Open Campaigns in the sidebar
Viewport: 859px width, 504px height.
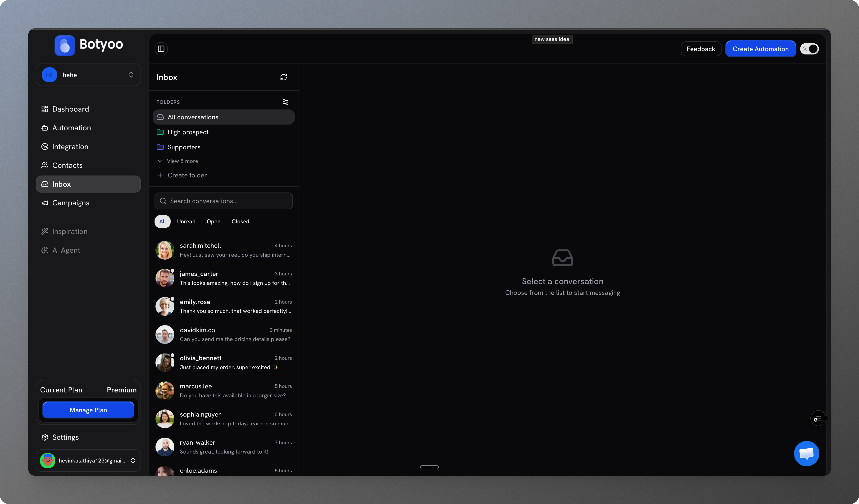coord(88,203)
